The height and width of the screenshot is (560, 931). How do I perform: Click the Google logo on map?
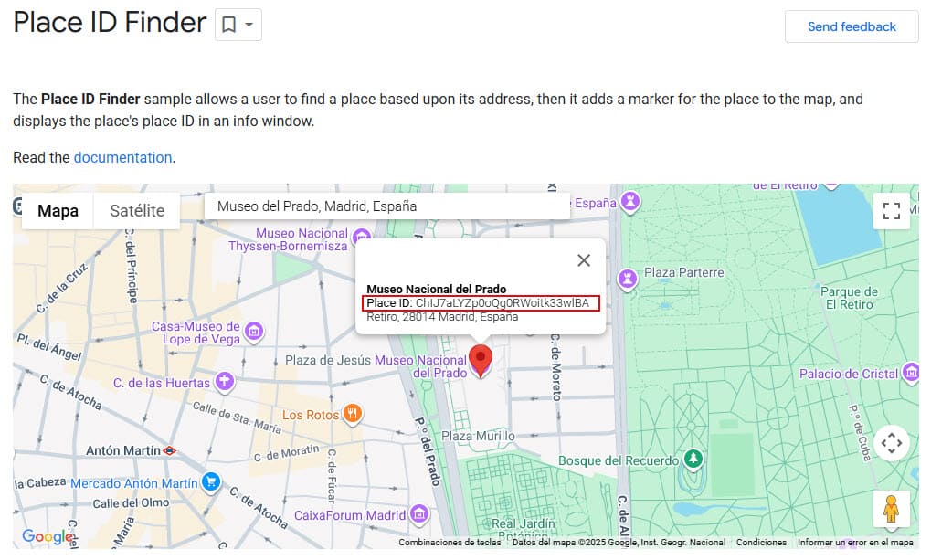tap(48, 536)
